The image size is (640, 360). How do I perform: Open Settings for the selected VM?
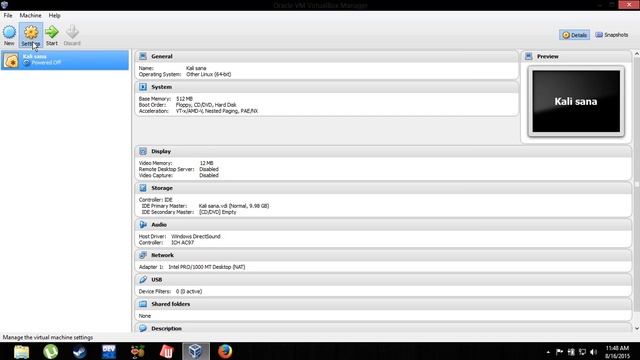point(31,35)
